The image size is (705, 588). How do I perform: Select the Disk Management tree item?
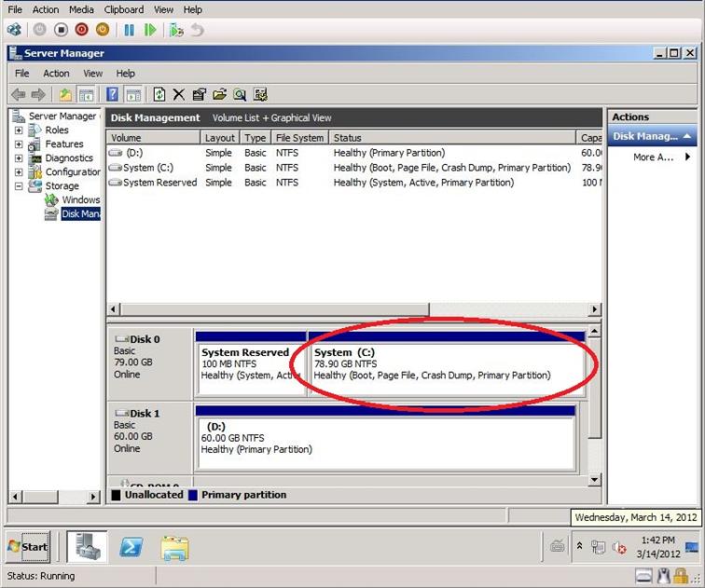[78, 214]
